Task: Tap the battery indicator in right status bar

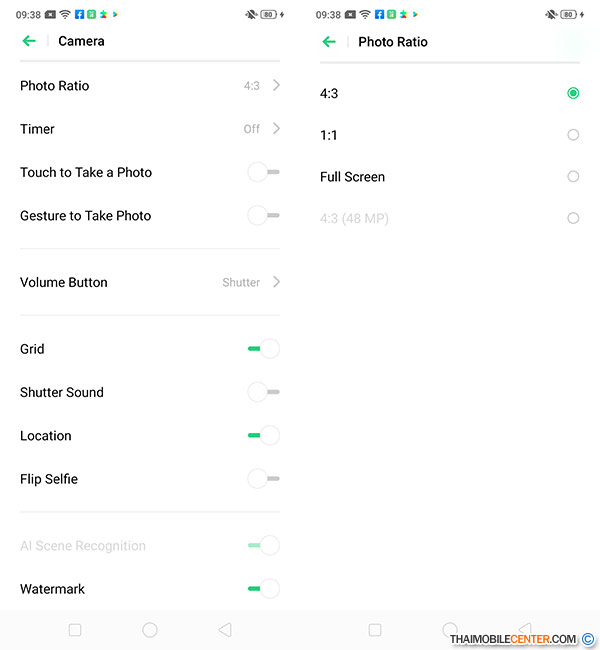Action: 568,15
